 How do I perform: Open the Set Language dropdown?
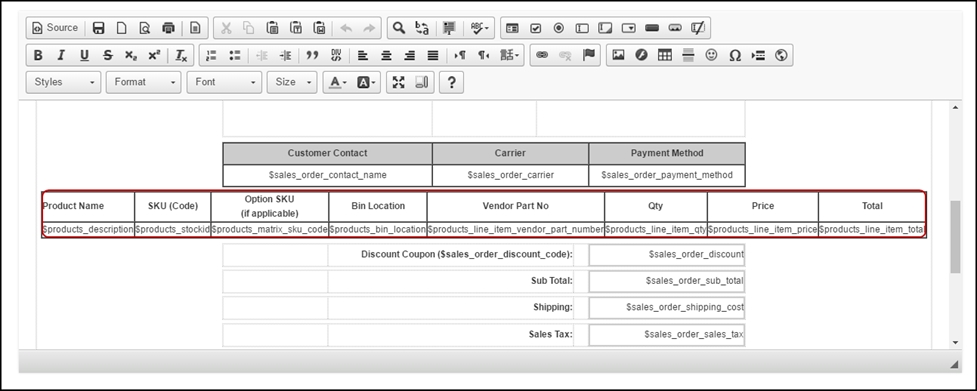coord(510,55)
